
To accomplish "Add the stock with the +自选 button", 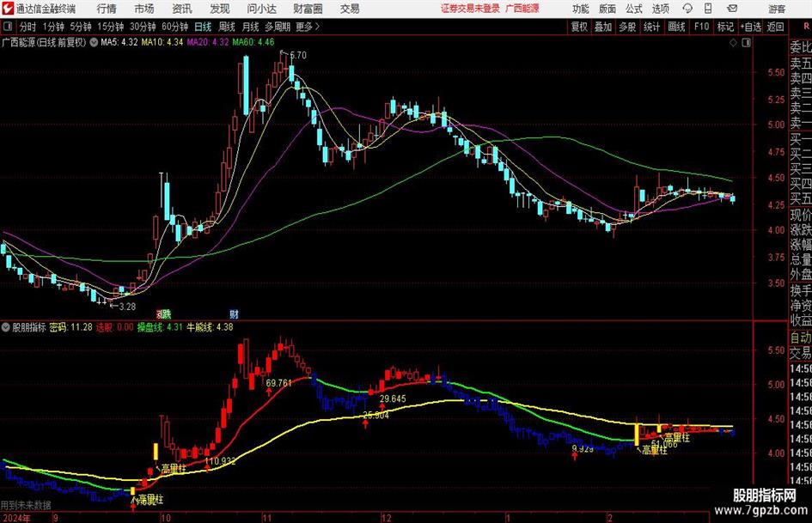I will 750,27.
